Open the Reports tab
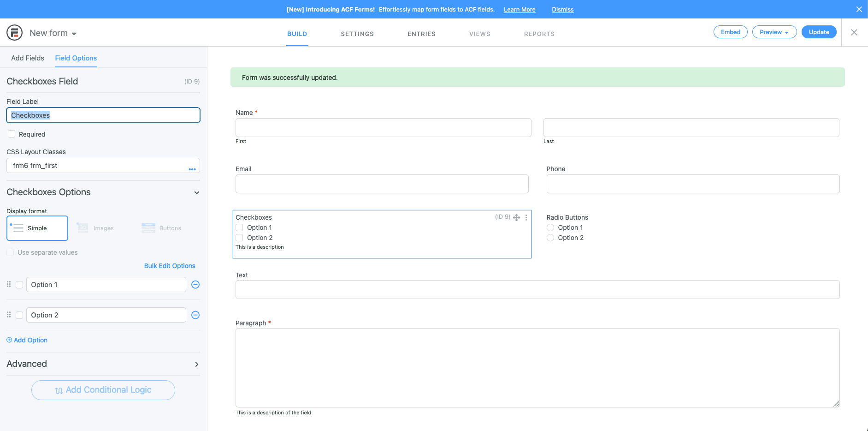 [539, 34]
